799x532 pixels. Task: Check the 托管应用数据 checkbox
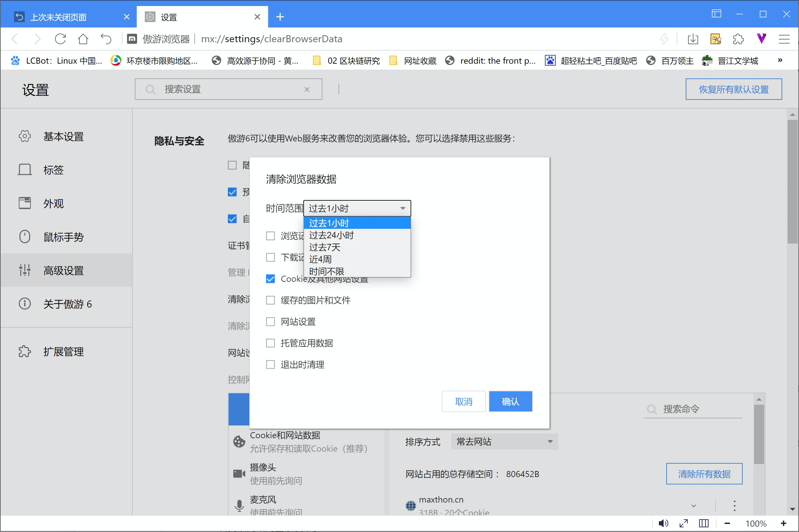point(270,343)
